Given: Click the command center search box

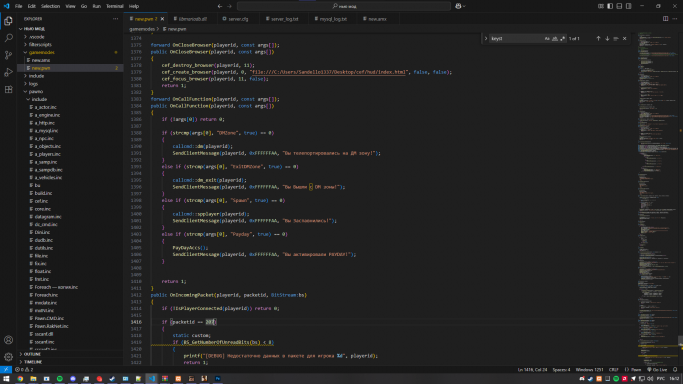Looking at the screenshot, I should pos(344,6).
